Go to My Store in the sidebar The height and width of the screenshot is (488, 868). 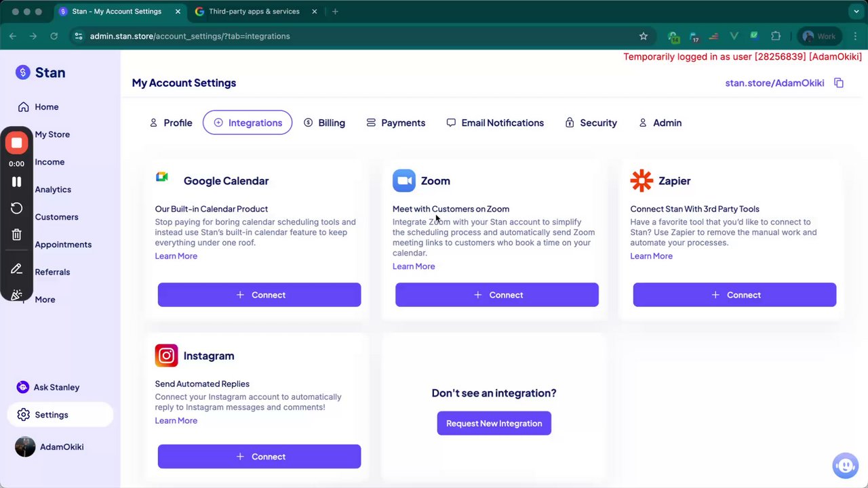tap(52, 134)
